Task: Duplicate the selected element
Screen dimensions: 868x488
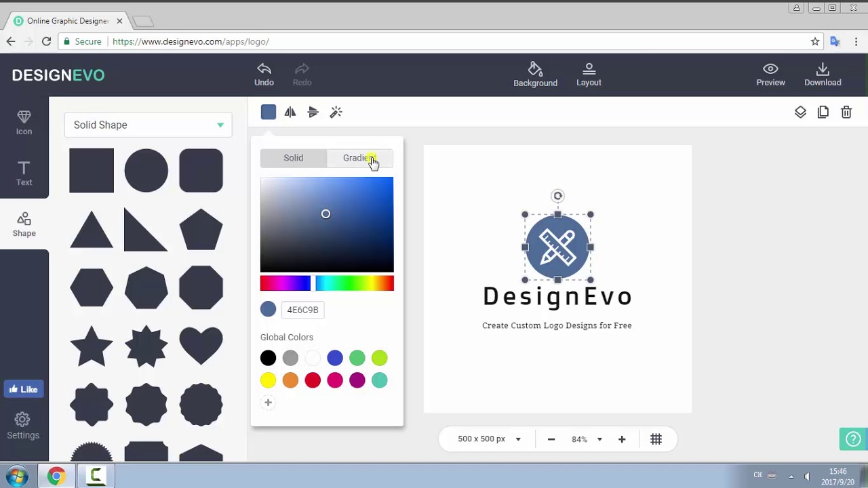Action: [823, 112]
